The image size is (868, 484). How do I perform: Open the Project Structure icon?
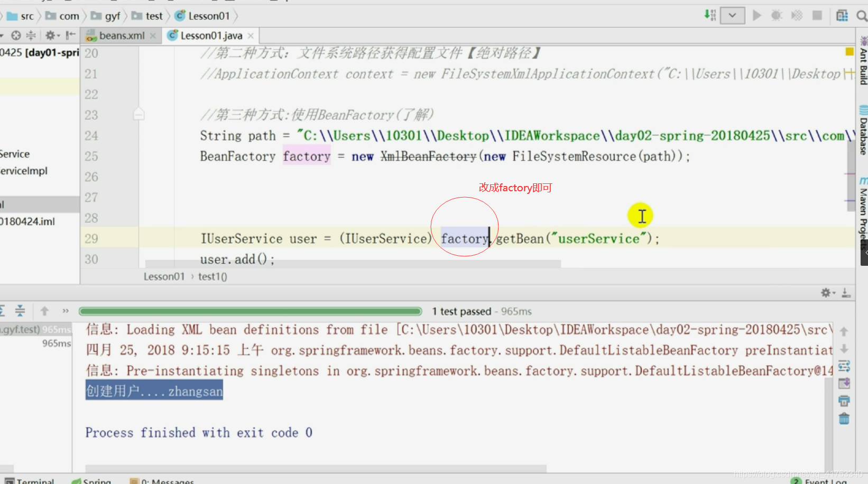[842, 15]
